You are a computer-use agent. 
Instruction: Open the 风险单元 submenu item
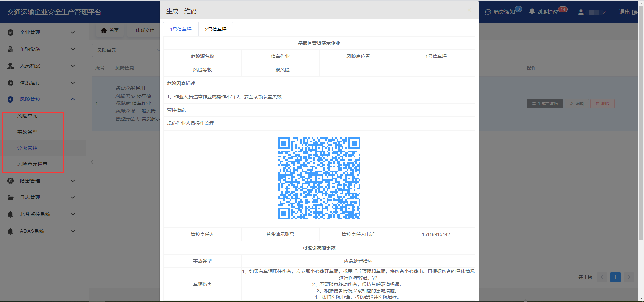28,116
